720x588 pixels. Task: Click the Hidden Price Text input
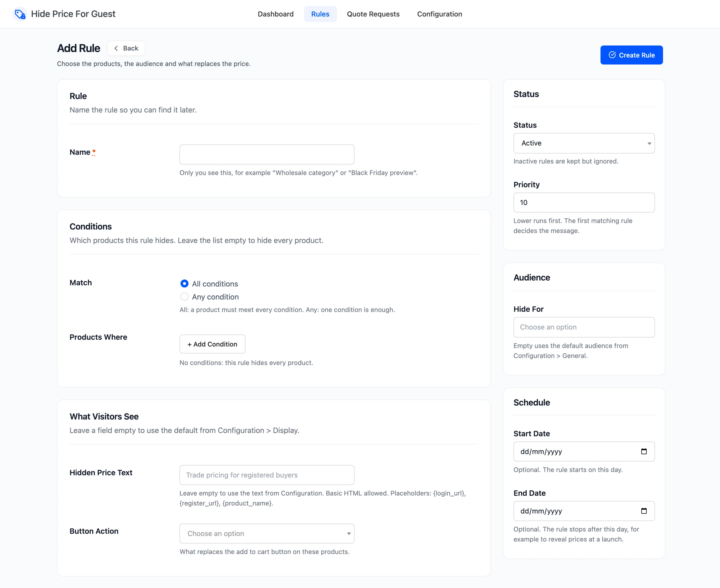tap(267, 475)
